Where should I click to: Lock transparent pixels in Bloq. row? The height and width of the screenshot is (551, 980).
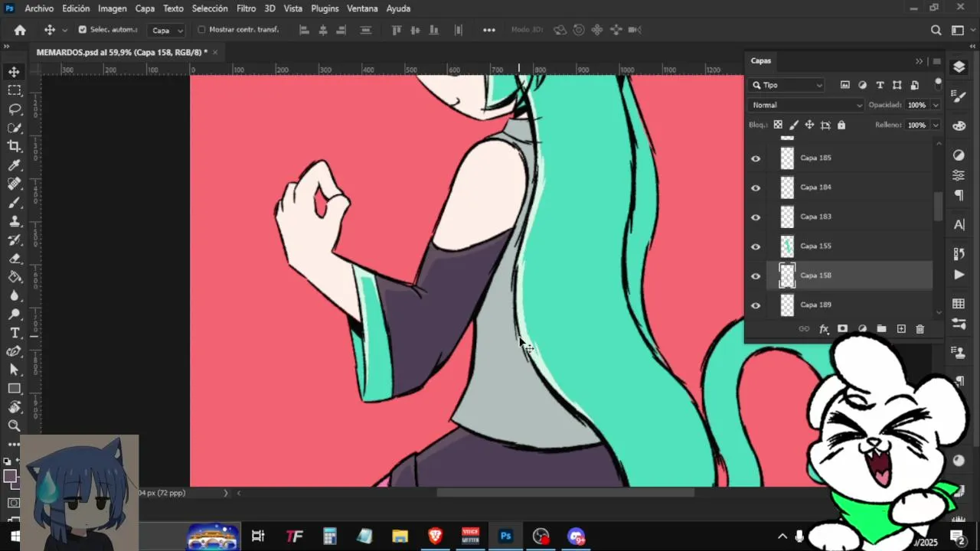[x=778, y=125]
